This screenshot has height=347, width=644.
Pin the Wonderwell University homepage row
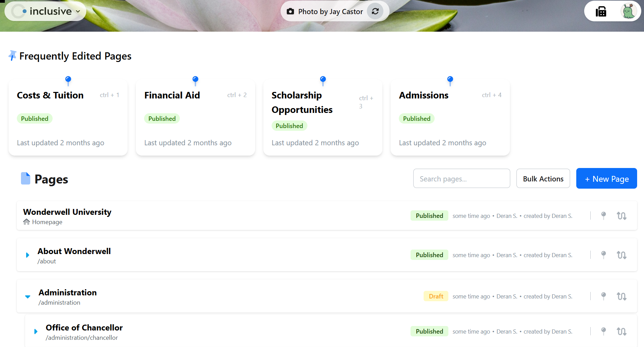[603, 215]
